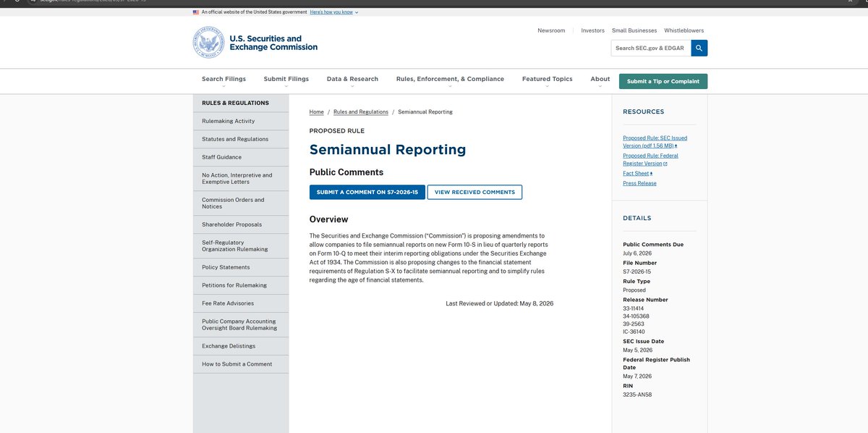The image size is (868, 433).
Task: Select Shareholder Proposals in sidebar
Action: (241, 224)
